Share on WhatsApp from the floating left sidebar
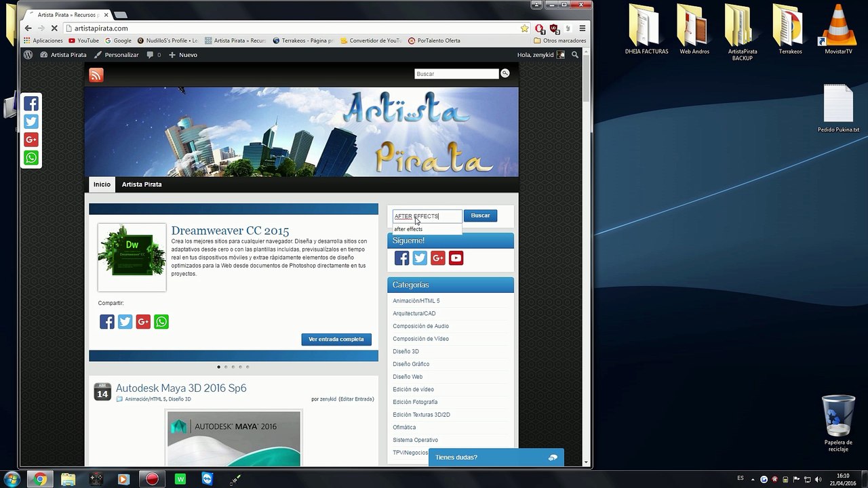The image size is (868, 488). click(x=31, y=158)
